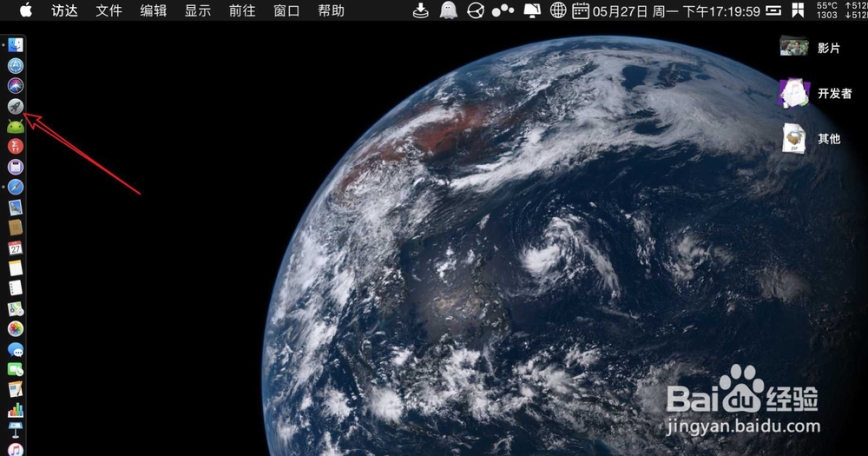Click the three-dots icon in menu bar
This screenshot has height=456, width=868.
(503, 10)
